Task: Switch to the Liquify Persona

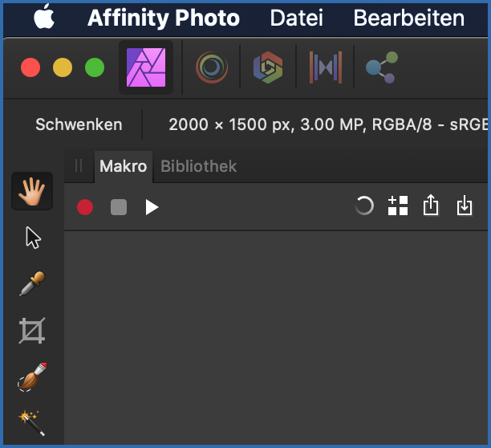Action: tap(212, 67)
